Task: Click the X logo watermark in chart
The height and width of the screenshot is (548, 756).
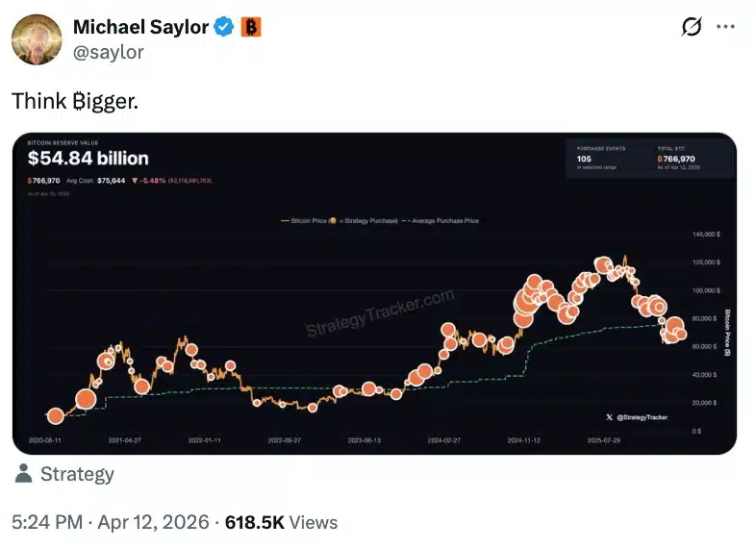Action: click(x=609, y=416)
